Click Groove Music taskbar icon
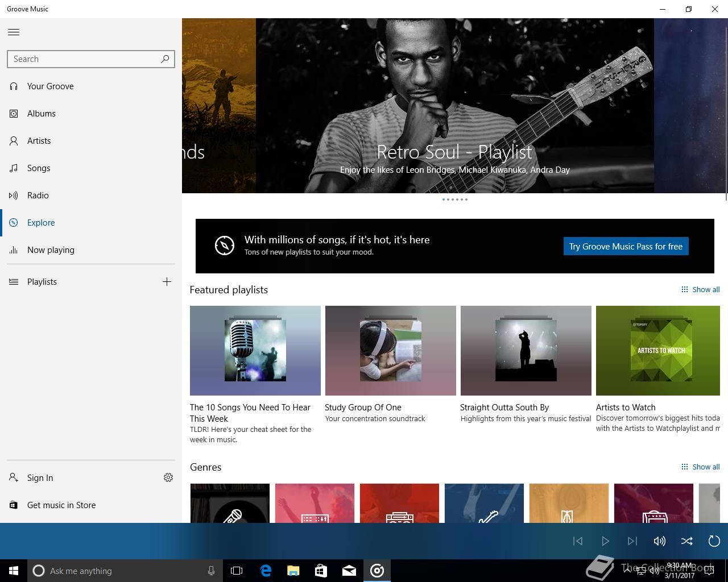The image size is (728, 582). pyautogui.click(x=377, y=571)
